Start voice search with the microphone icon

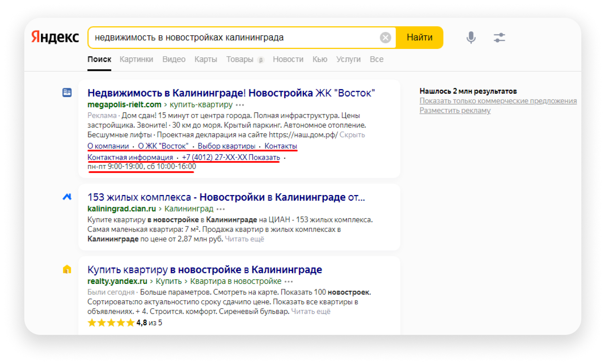tap(471, 38)
